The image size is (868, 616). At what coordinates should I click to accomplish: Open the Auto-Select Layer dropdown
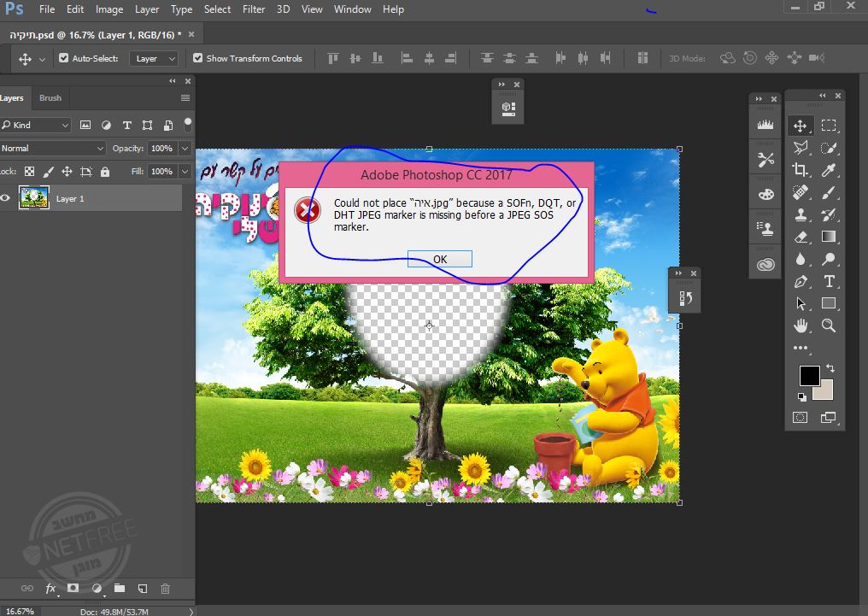click(x=154, y=58)
